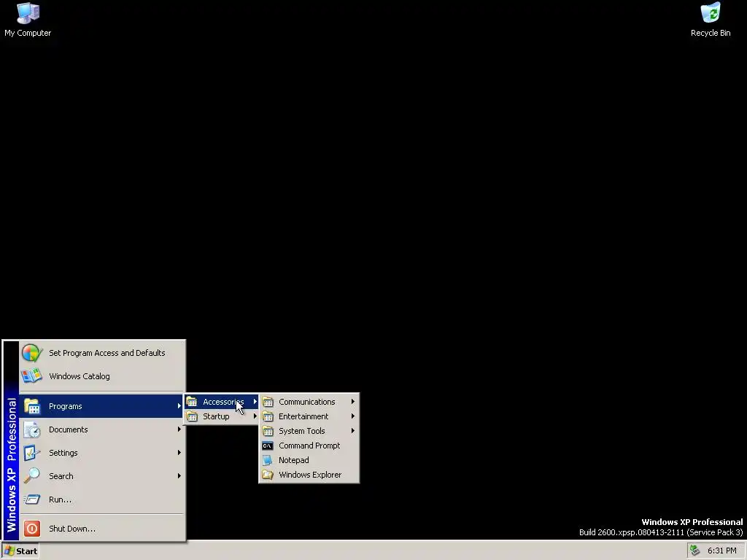
Task: Launch Notepad from Accessories label
Action: coord(293,461)
